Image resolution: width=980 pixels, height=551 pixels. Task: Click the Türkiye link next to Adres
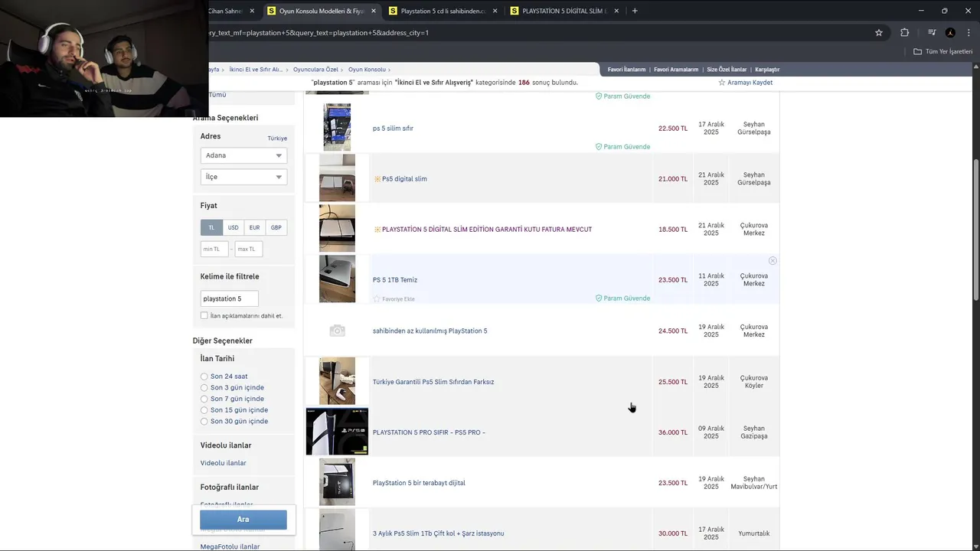(x=277, y=139)
